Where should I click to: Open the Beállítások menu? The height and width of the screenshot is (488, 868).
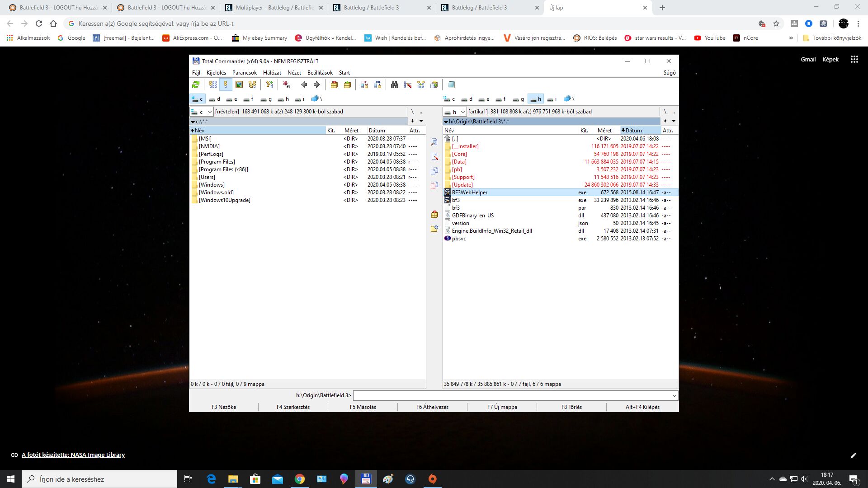pyautogui.click(x=320, y=73)
